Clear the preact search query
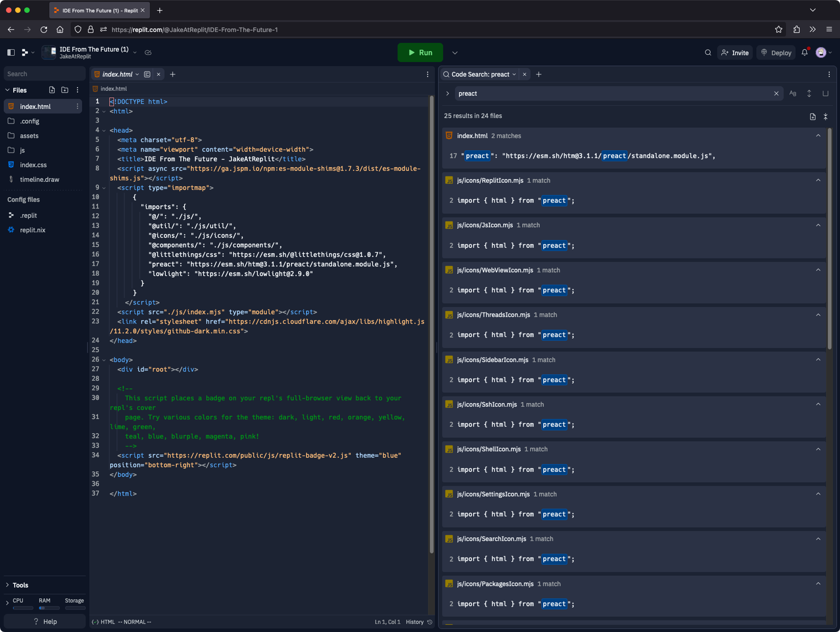Image resolution: width=840 pixels, height=632 pixels. pyautogui.click(x=776, y=93)
